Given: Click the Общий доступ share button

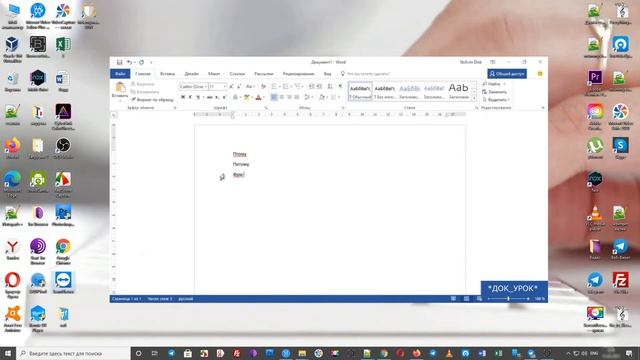Looking at the screenshot, I should [x=507, y=74].
